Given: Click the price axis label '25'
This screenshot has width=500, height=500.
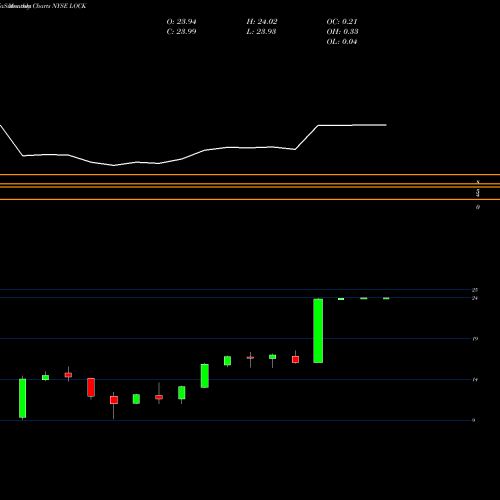Looking at the screenshot, I should pyautogui.click(x=475, y=290).
